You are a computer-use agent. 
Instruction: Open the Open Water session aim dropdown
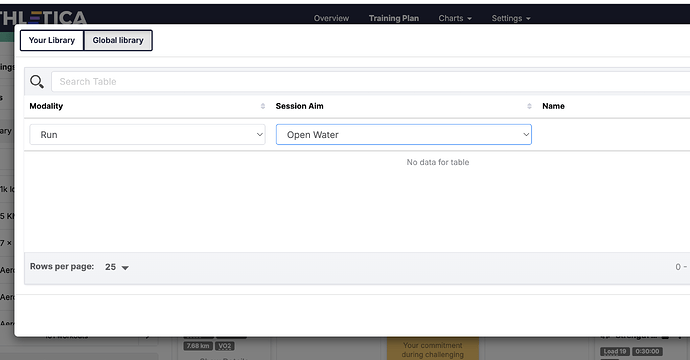click(404, 135)
